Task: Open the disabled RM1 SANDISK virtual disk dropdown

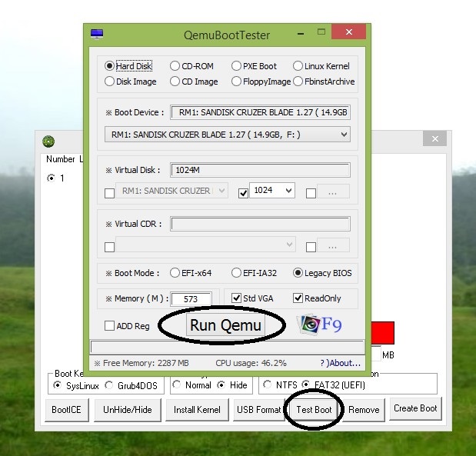Action: [x=171, y=191]
